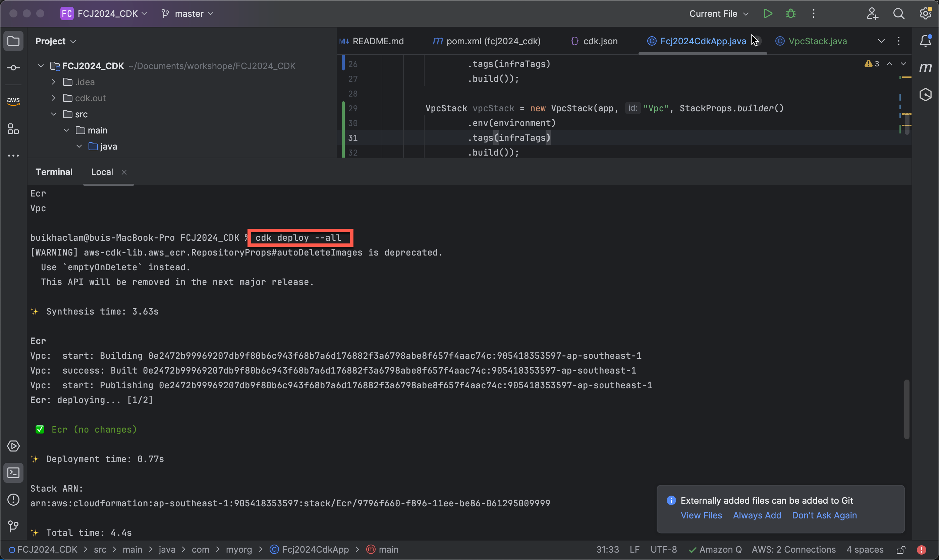Open the Terminal tool window icon
Viewport: 939px width, 560px height.
click(x=14, y=473)
